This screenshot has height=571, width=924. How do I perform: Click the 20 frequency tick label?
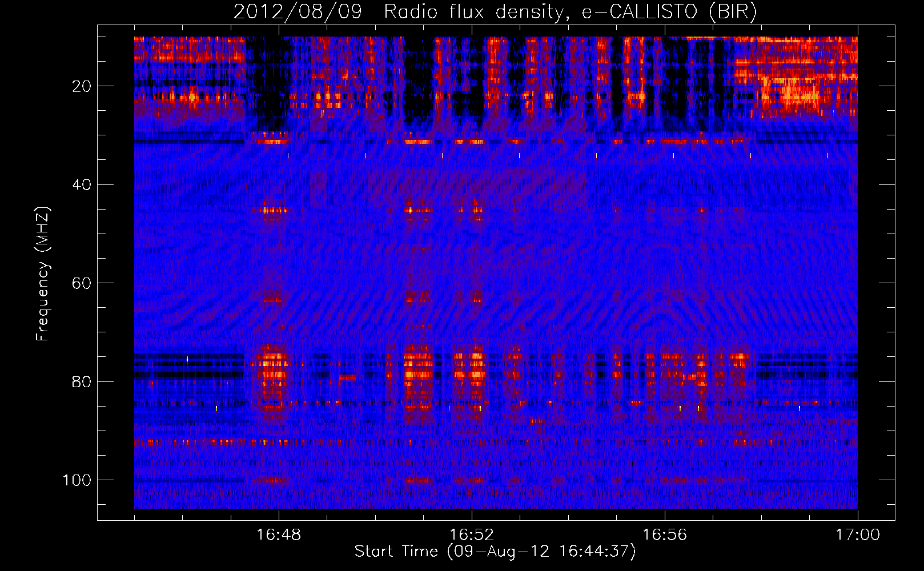click(82, 86)
